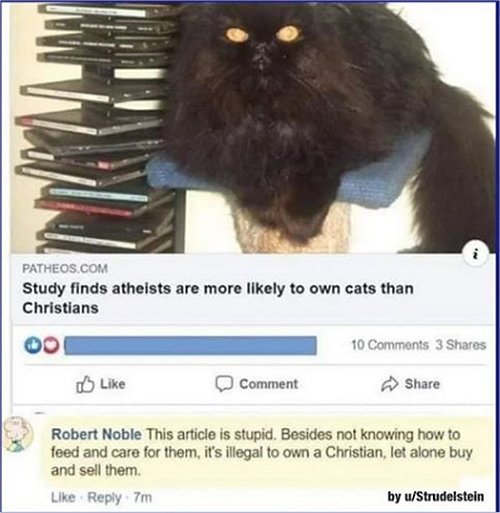
Task: Click the red heart reaction icon
Action: point(50,346)
